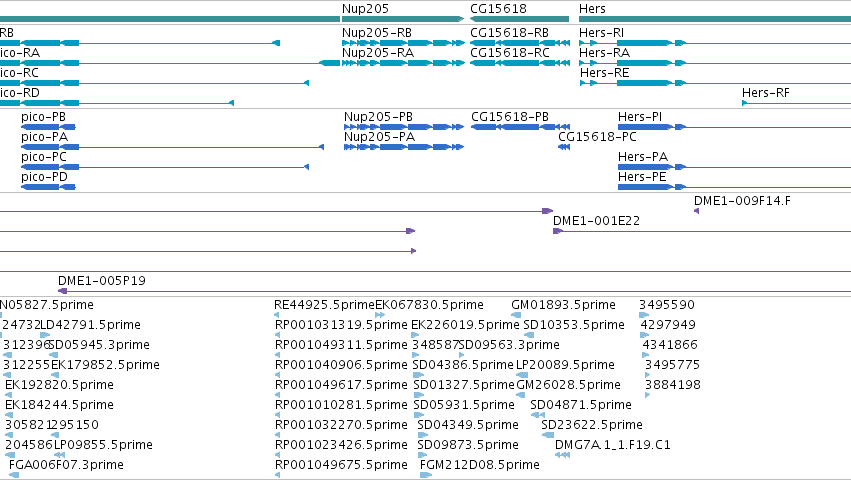
Task: Click SD05931.5prime
Action: point(464,405)
